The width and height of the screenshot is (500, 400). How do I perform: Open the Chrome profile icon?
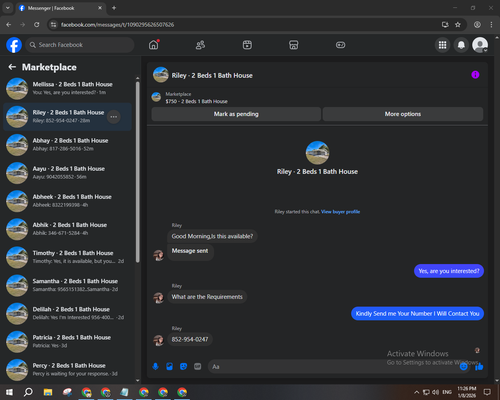477,25
